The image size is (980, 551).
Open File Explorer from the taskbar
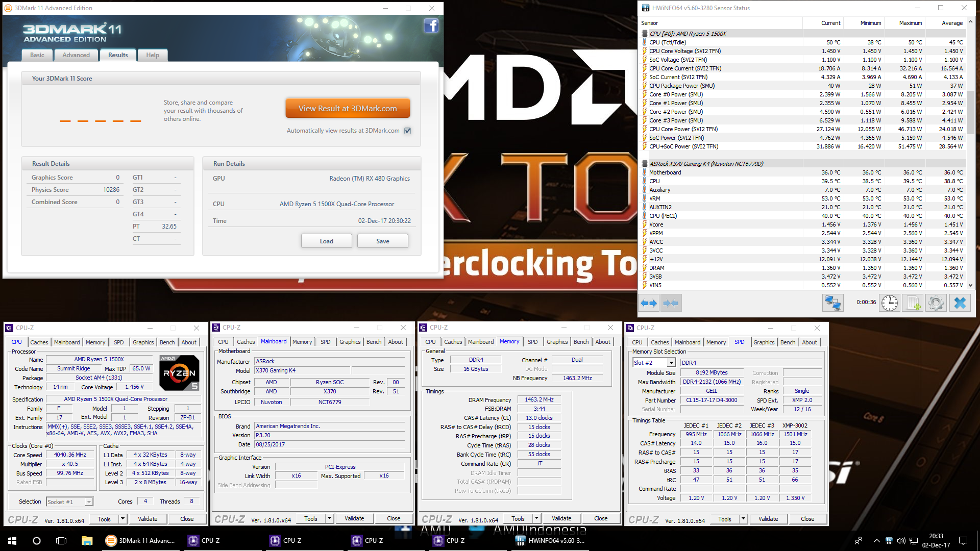[x=87, y=541]
